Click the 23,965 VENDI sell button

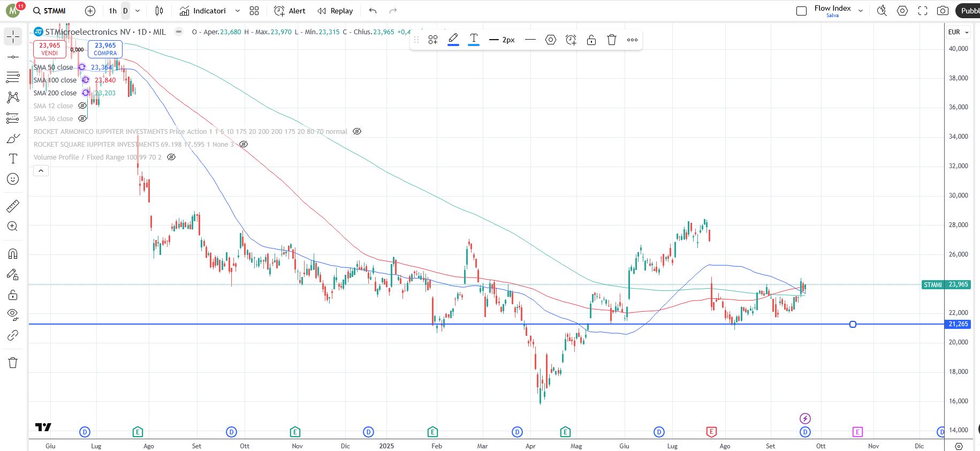[x=50, y=49]
